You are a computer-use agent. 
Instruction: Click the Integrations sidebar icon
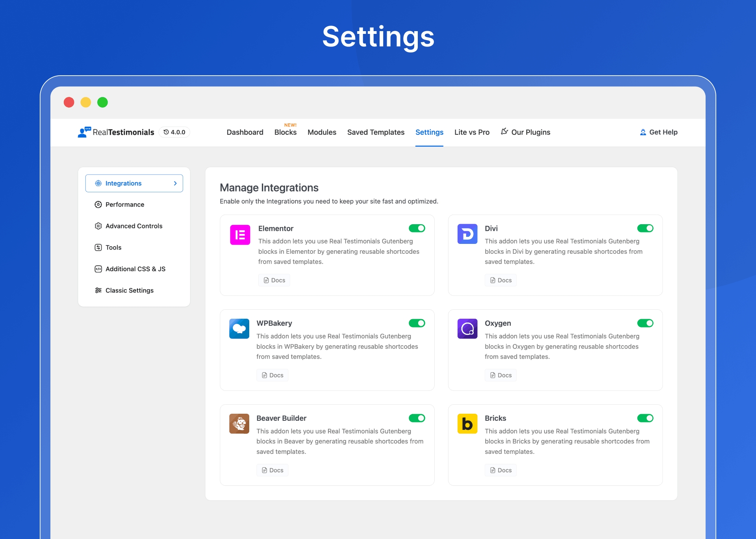click(98, 183)
